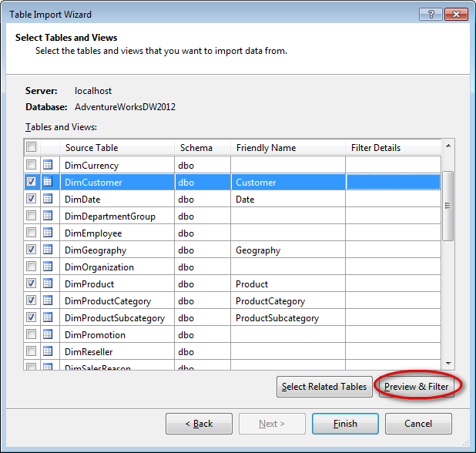Click the DimGeography table icon

tap(48, 250)
